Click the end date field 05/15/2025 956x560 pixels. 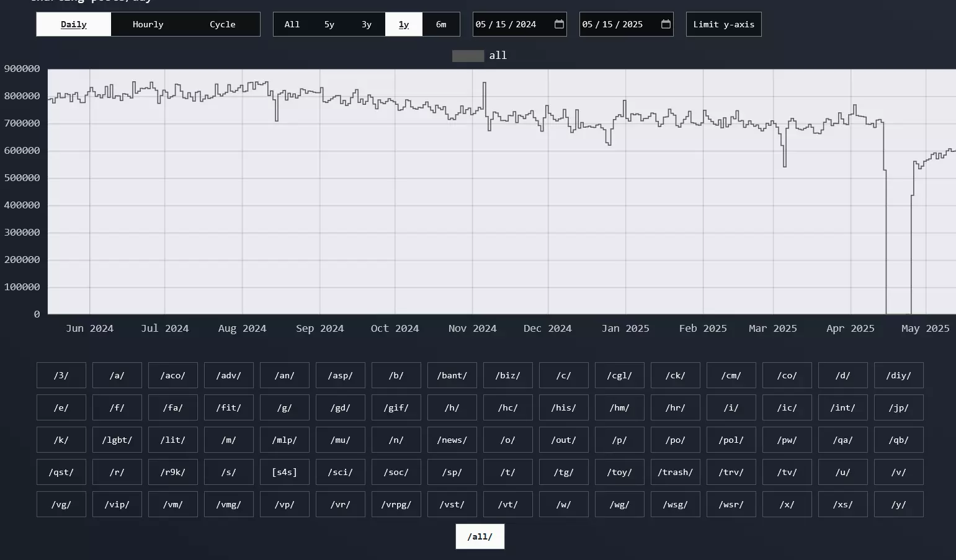click(627, 24)
